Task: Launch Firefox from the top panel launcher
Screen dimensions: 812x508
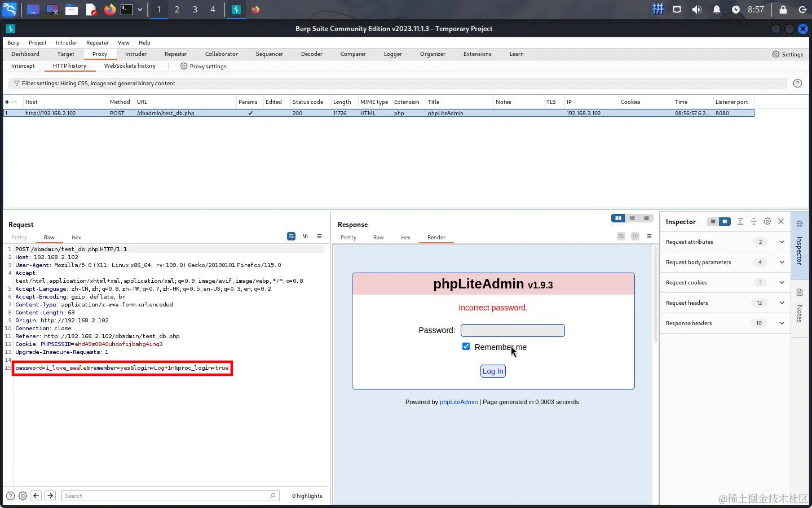Action: click(x=109, y=10)
